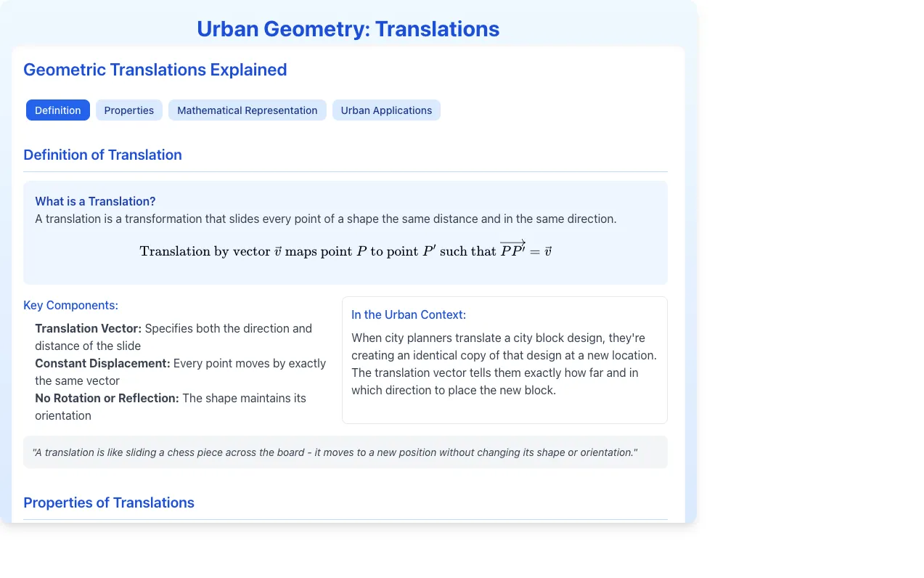
Task: Click the Constant Displacement bullet item
Action: 181,372
